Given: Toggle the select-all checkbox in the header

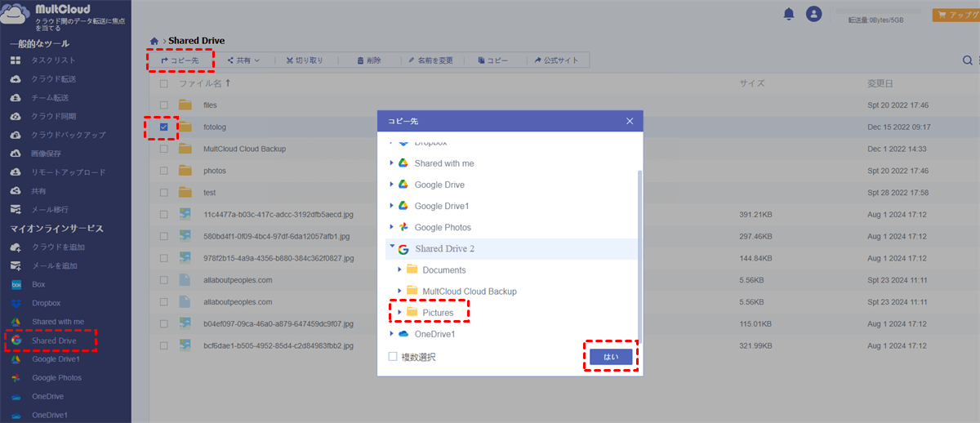Looking at the screenshot, I should 164,83.
